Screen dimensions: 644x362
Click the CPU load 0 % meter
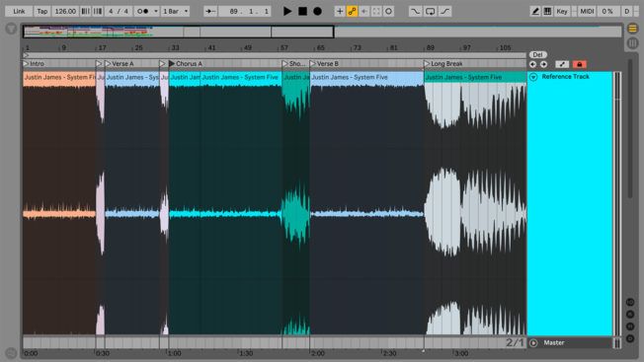click(x=607, y=11)
